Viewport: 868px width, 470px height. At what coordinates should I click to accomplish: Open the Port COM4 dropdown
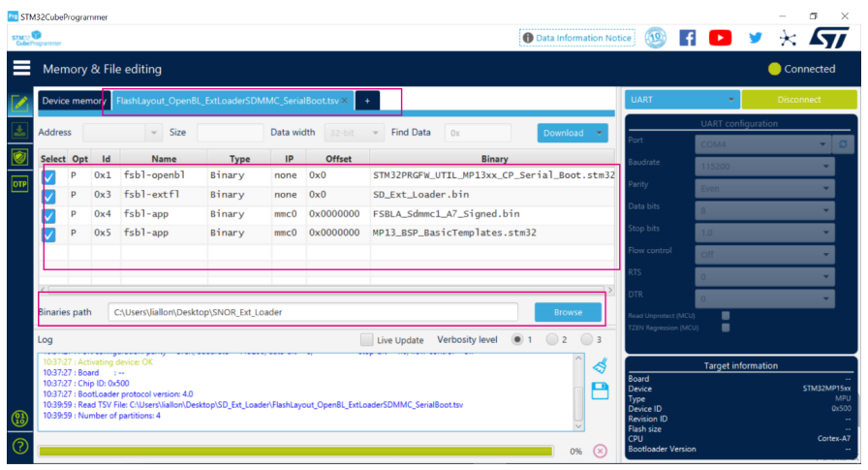coord(762,144)
